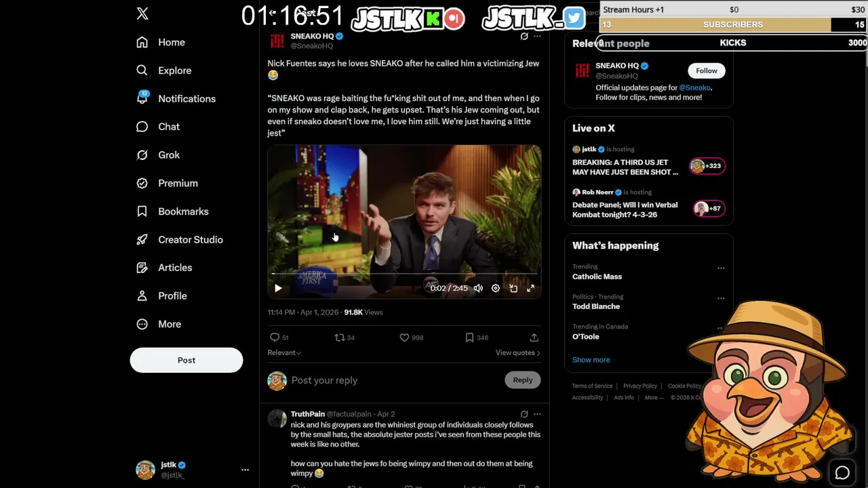Toggle picture-in-picture for the video
This screenshot has width=868, height=488.
[513, 288]
